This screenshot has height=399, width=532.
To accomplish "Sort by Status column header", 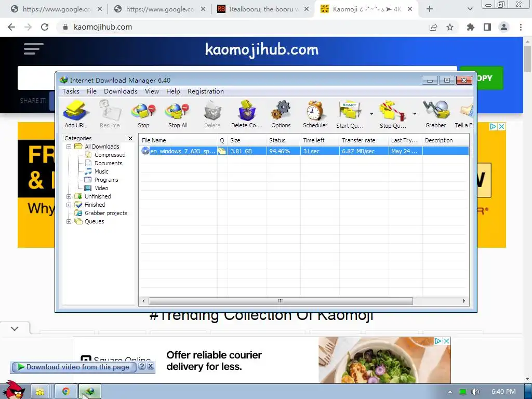I will pyautogui.click(x=283, y=140).
